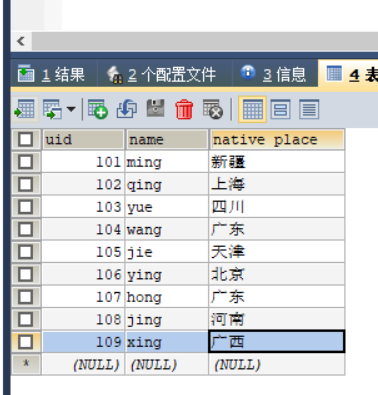Sort by the native place column header
This screenshot has height=395, width=378.
point(277,139)
